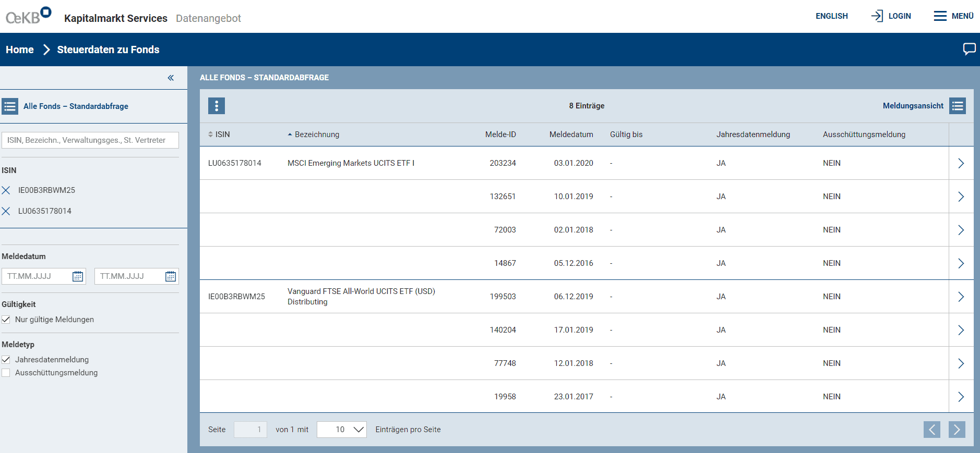Go to previous results page
The image size is (980, 453).
click(932, 430)
